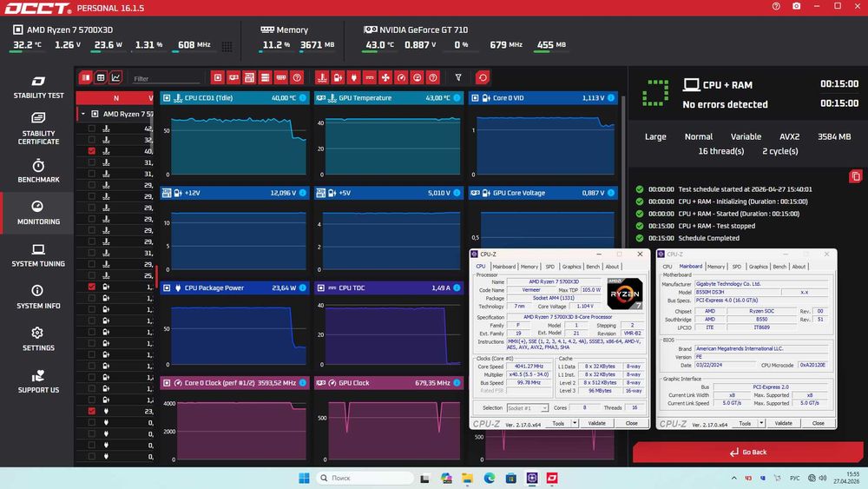Open Tools dropdown arrow in CPU-Z Mainboard window
Screen dimensions: 868x489
pos(761,423)
